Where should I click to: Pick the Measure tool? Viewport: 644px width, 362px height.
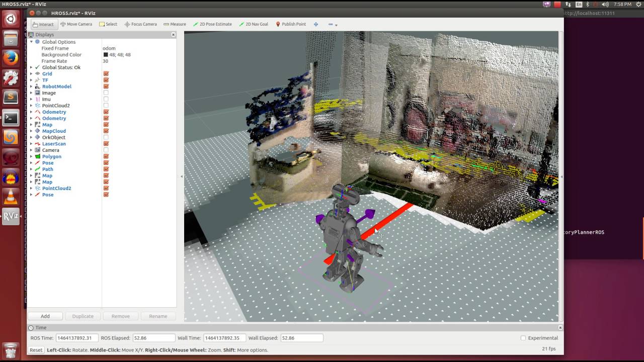coord(175,24)
